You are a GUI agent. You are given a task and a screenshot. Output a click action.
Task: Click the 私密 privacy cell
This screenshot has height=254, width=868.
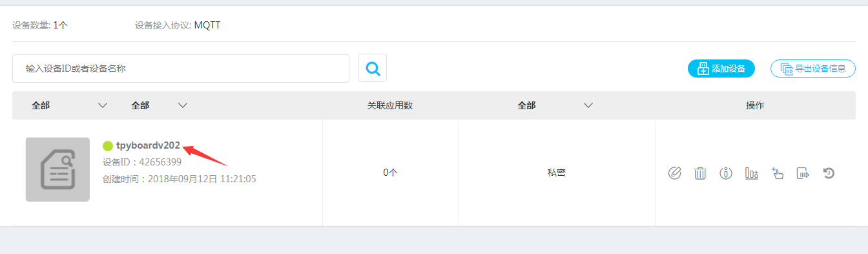556,173
